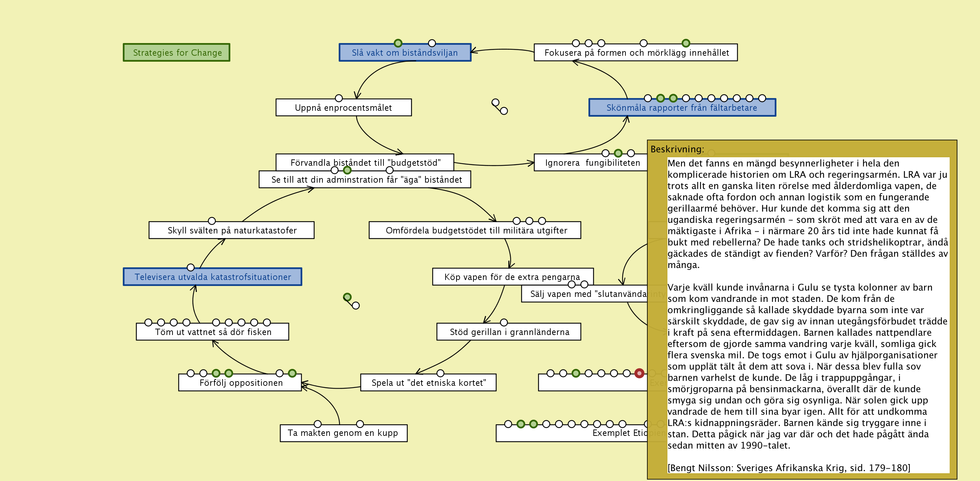The width and height of the screenshot is (980, 481).
Task: Click the free-floating green circle in diagram center
Action: [x=347, y=297]
